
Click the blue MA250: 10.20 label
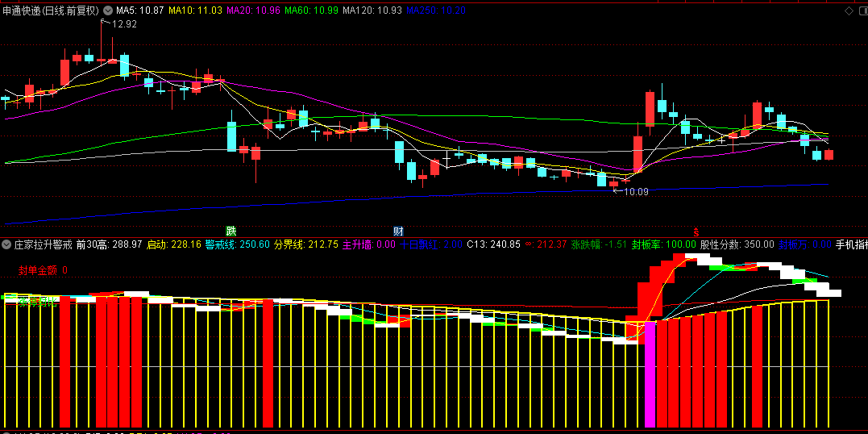[x=436, y=10]
